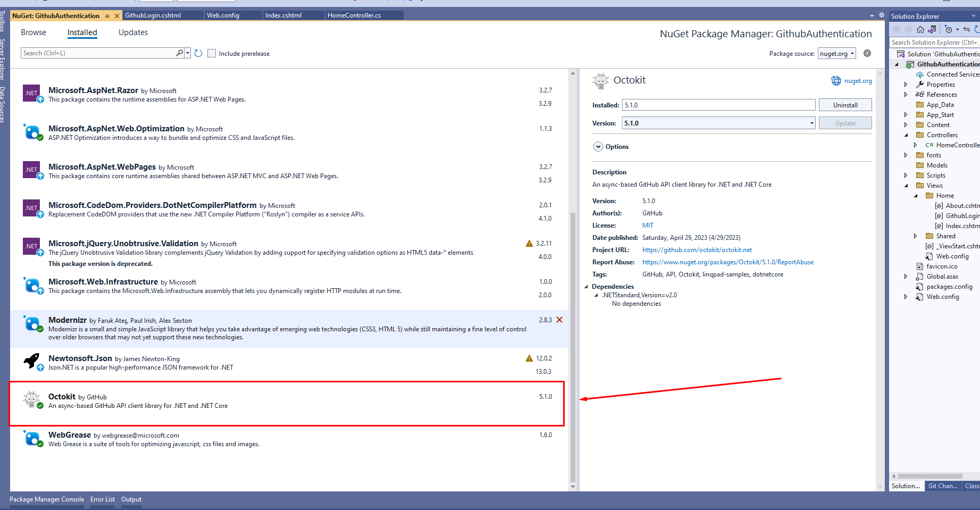Click the red X uninstall icon for Modernizr
This screenshot has height=510, width=980.
pyautogui.click(x=559, y=320)
